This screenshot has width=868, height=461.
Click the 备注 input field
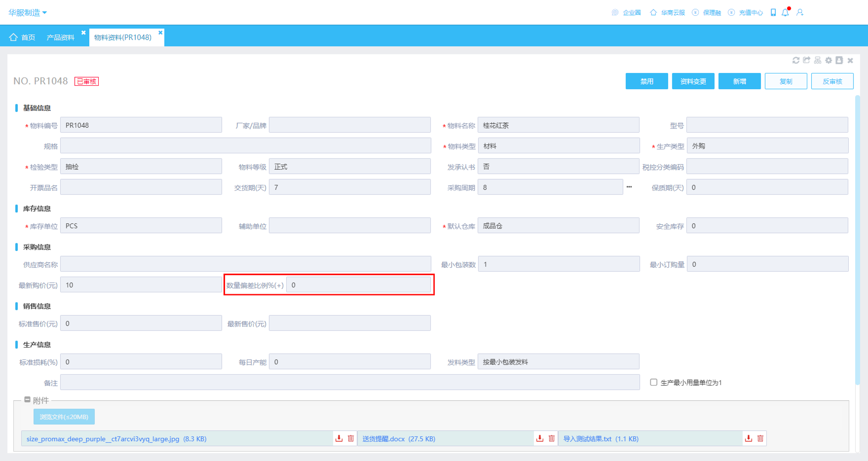pos(350,382)
